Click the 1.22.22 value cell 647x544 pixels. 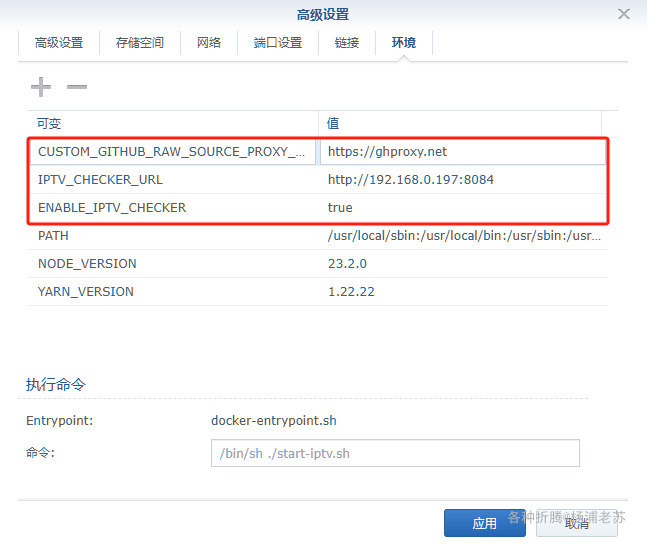click(463, 292)
